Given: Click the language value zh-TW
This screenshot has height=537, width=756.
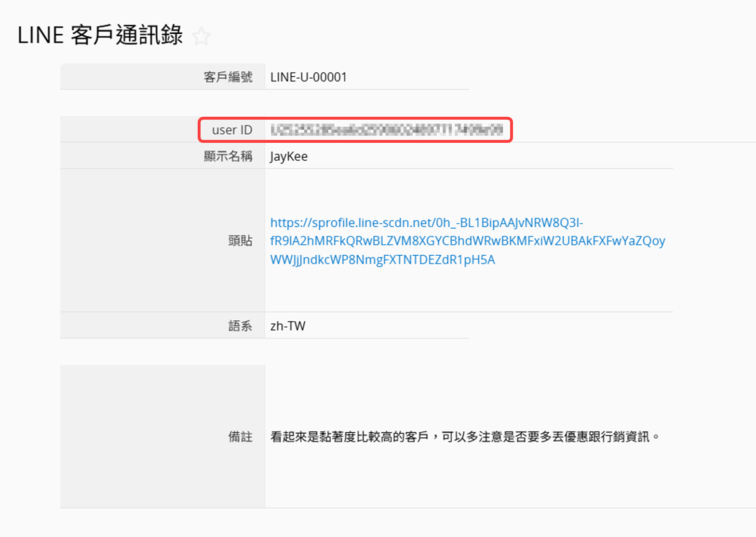Looking at the screenshot, I should (288, 326).
